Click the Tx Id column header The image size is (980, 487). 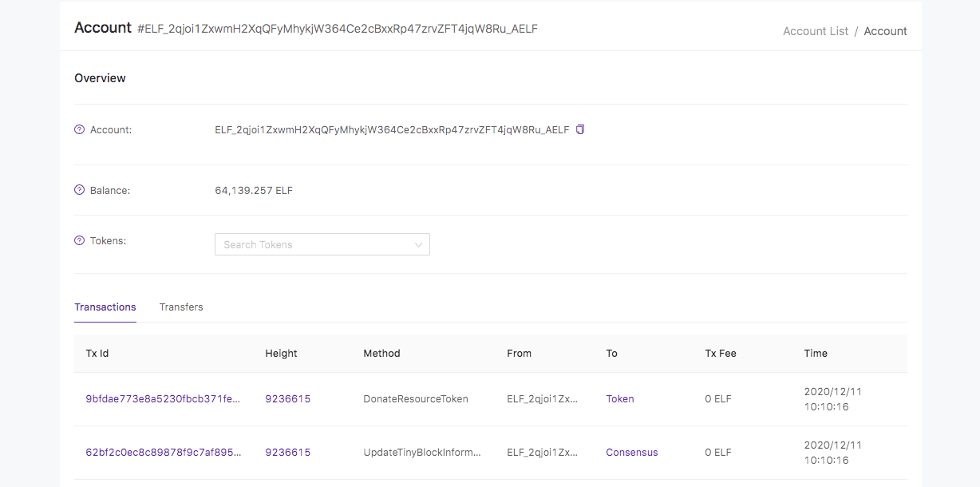click(x=97, y=353)
